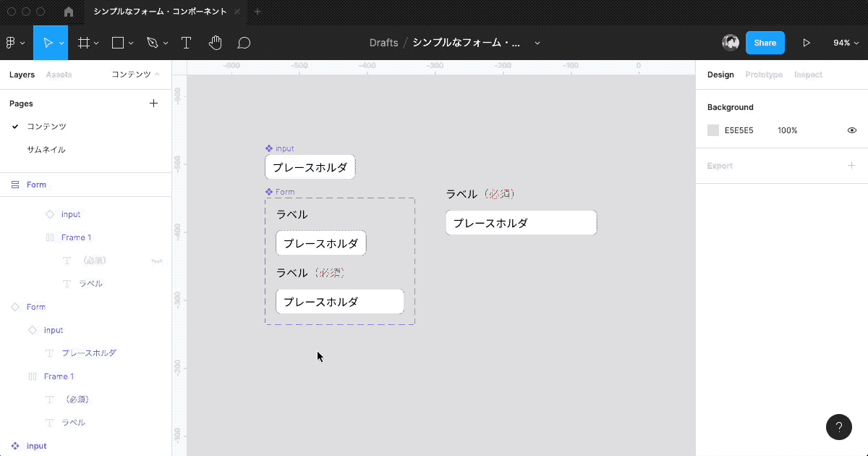Screen dimensions: 868x456
Task: Open the Figma main menu
Action: 13,43
